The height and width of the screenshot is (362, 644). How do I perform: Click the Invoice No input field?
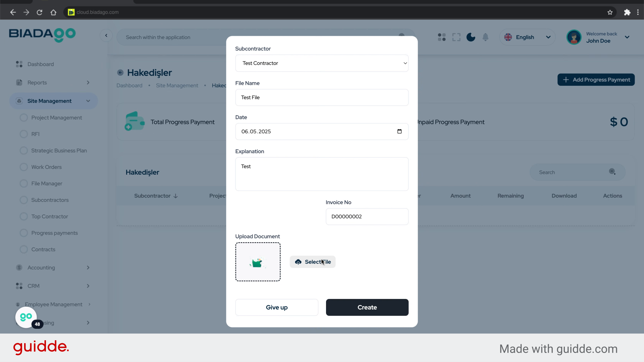pyautogui.click(x=367, y=217)
